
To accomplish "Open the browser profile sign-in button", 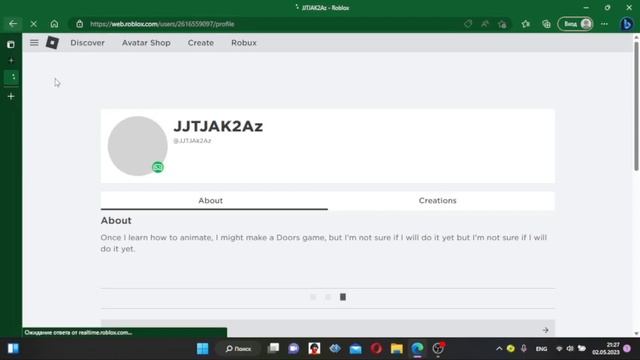I will pos(575,24).
